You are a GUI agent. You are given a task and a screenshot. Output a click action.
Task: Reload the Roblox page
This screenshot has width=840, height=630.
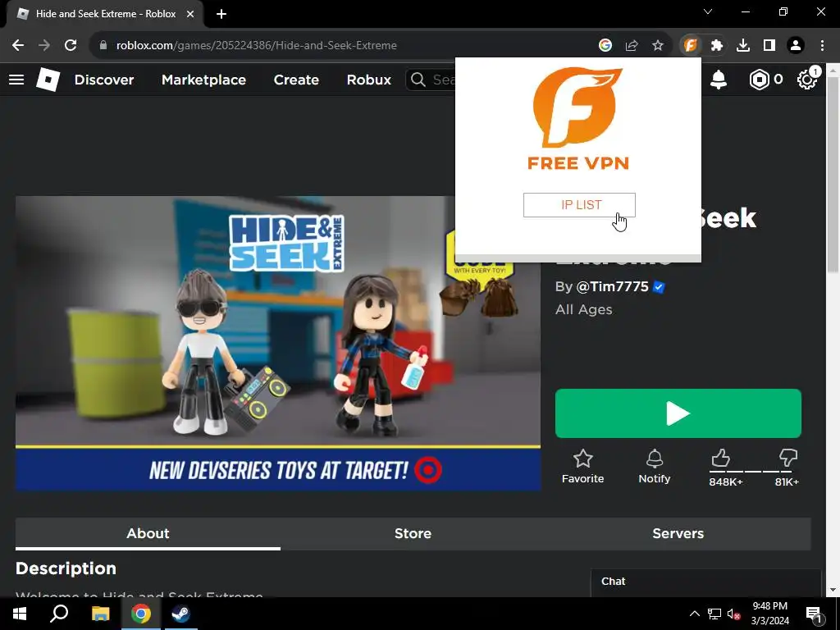click(x=71, y=46)
